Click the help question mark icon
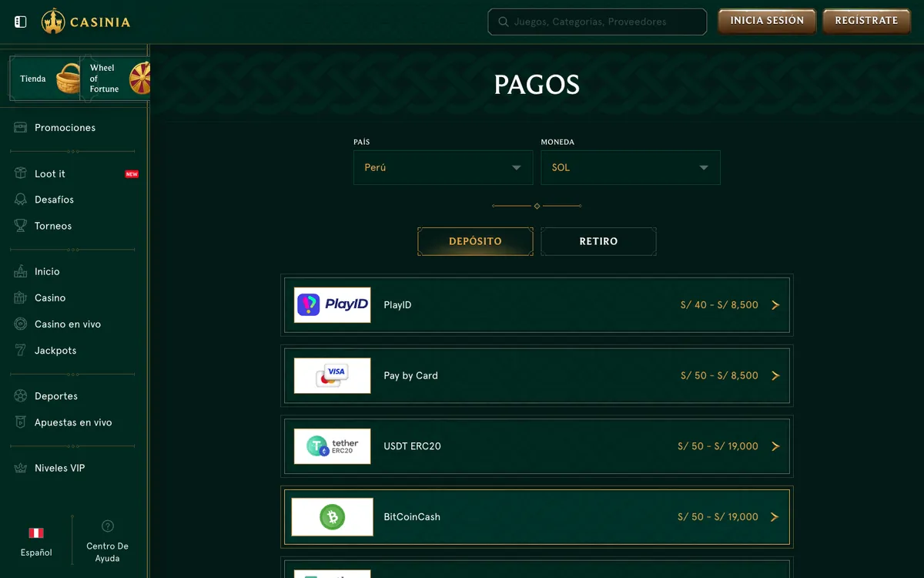Screen dimensions: 924x578 pyautogui.click(x=108, y=526)
